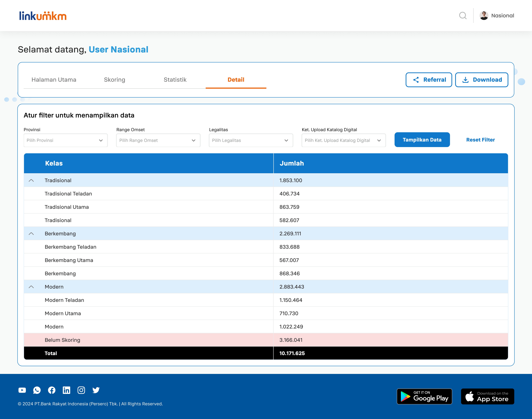
Task: Open Twitter link in footer
Action: pos(96,390)
